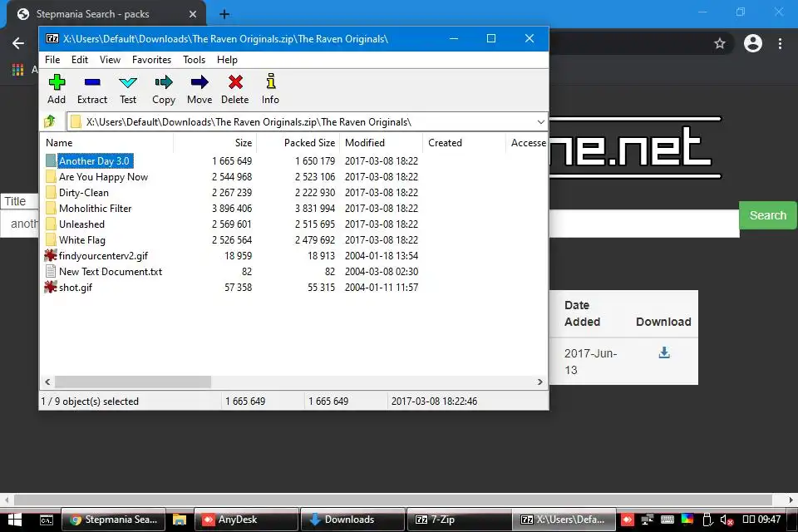Click the 2004-03-08 02:30 modified date
798x532 pixels.
[382, 271]
